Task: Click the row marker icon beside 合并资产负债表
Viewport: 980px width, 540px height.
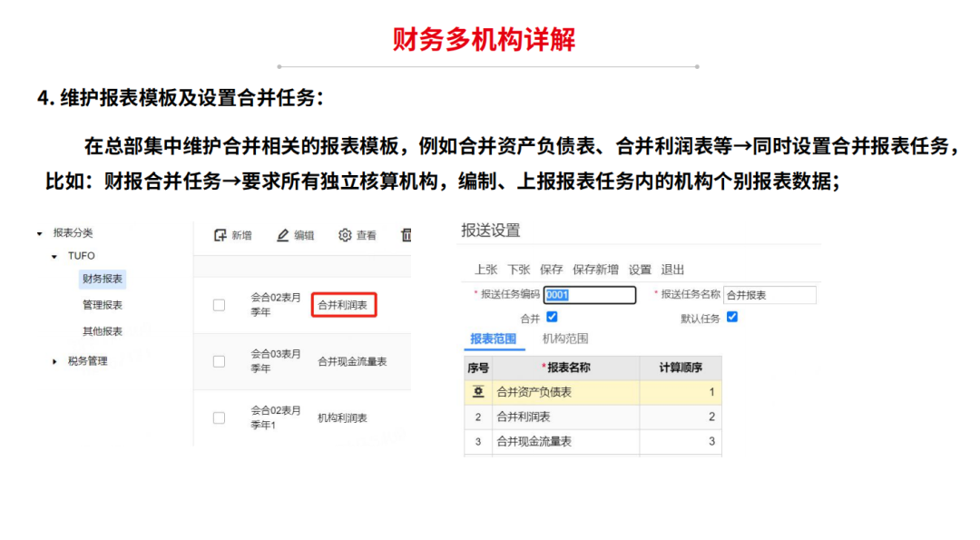Action: point(478,392)
